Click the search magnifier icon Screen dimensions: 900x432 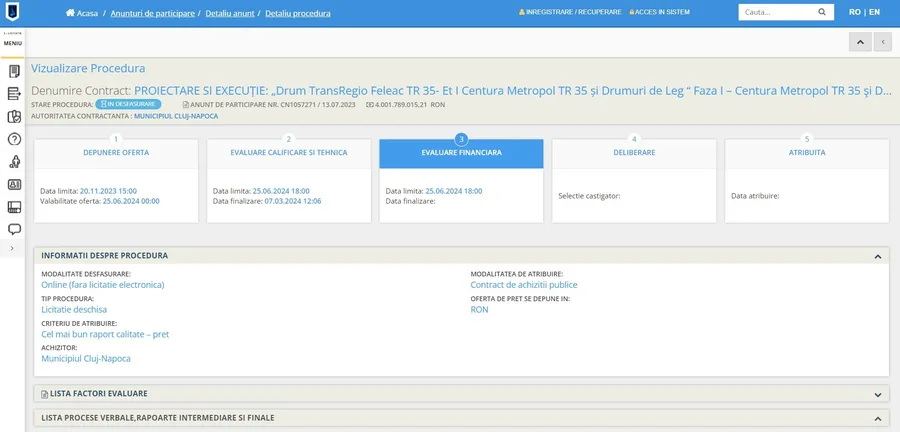[x=822, y=13]
